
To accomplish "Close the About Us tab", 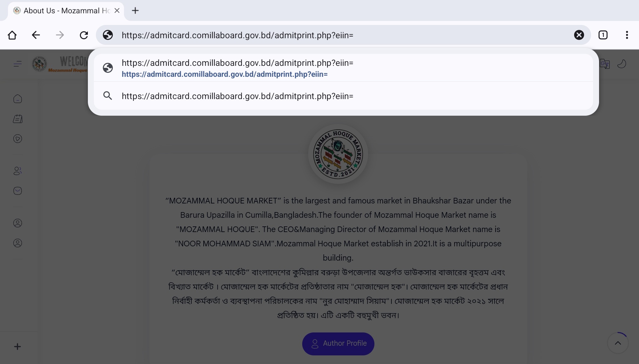I will click(117, 11).
